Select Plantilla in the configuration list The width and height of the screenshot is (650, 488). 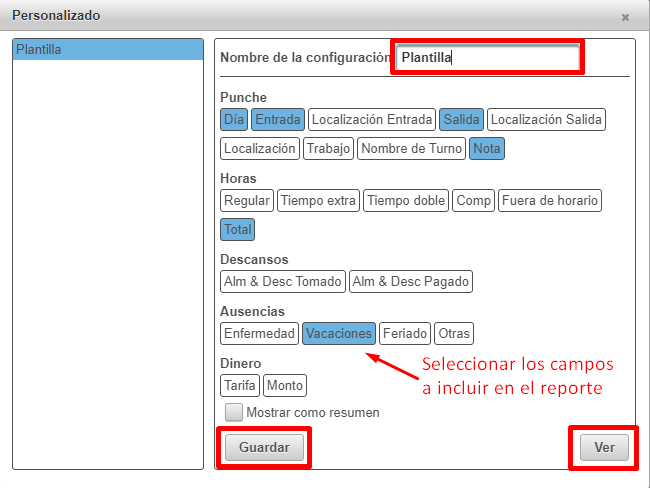tap(108, 49)
